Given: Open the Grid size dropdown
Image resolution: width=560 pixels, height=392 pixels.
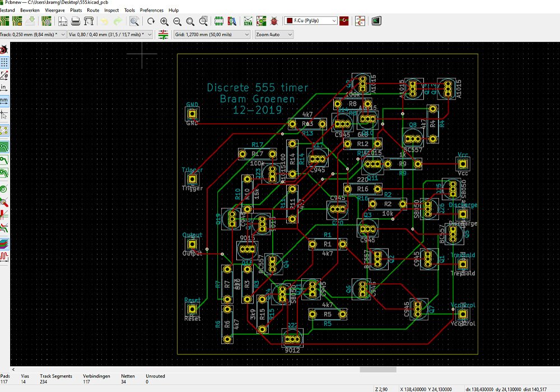Looking at the screenshot, I should click(x=212, y=35).
